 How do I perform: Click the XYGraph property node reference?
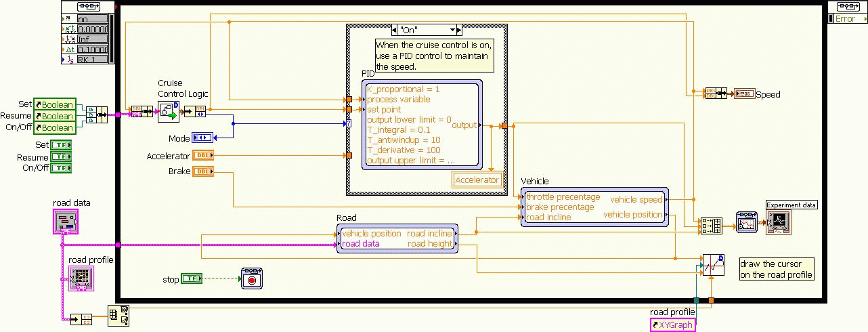672,325
